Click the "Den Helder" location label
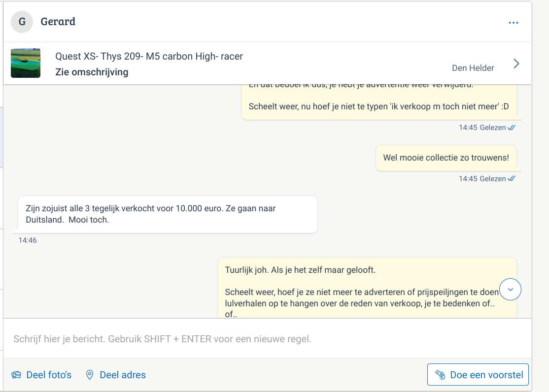The height and width of the screenshot is (392, 549). click(473, 68)
